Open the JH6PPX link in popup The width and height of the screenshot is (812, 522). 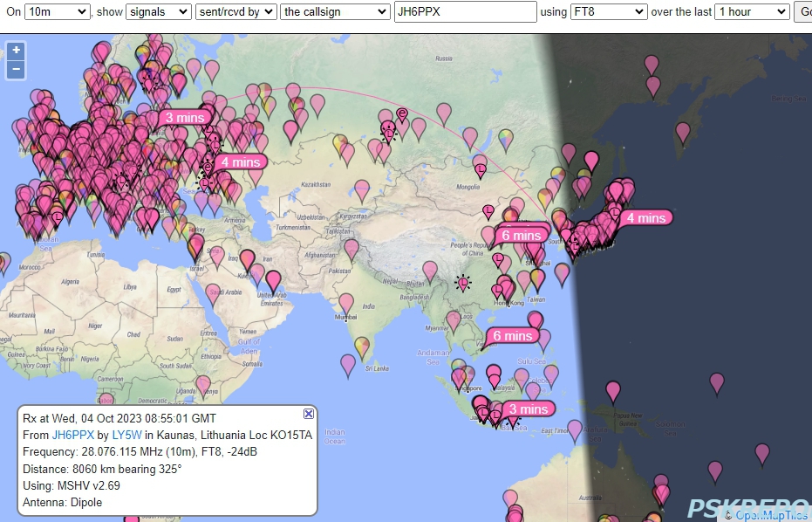tap(73, 435)
